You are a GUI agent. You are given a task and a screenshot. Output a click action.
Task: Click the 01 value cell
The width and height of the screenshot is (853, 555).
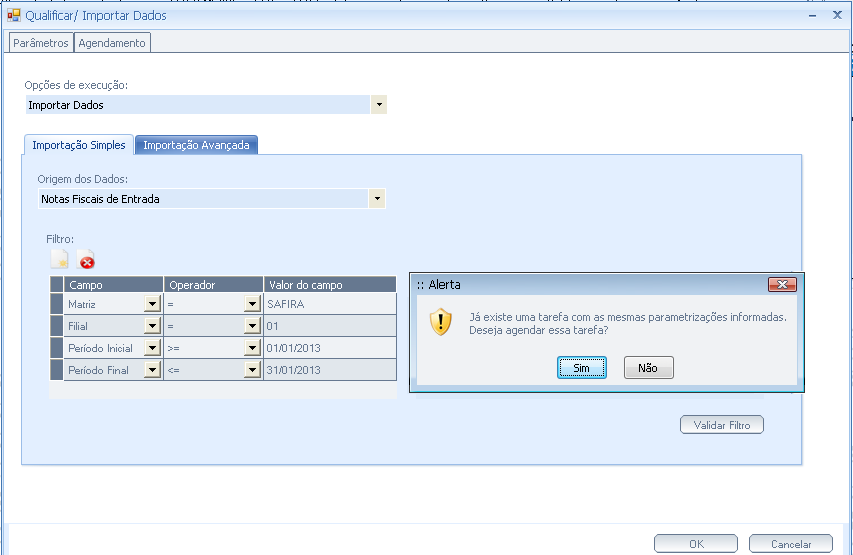[x=330, y=325]
